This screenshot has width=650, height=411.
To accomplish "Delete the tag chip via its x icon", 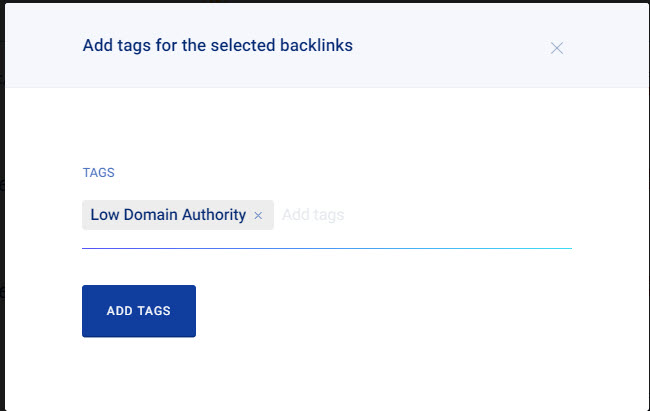I will click(x=258, y=215).
